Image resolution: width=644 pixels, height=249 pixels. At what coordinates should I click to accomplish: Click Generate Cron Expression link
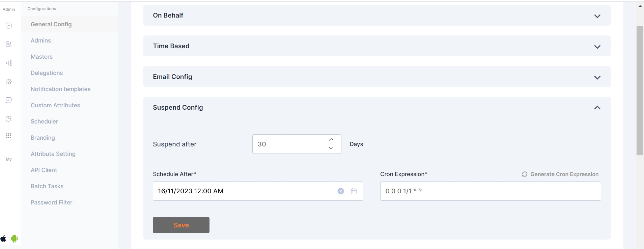(x=560, y=174)
